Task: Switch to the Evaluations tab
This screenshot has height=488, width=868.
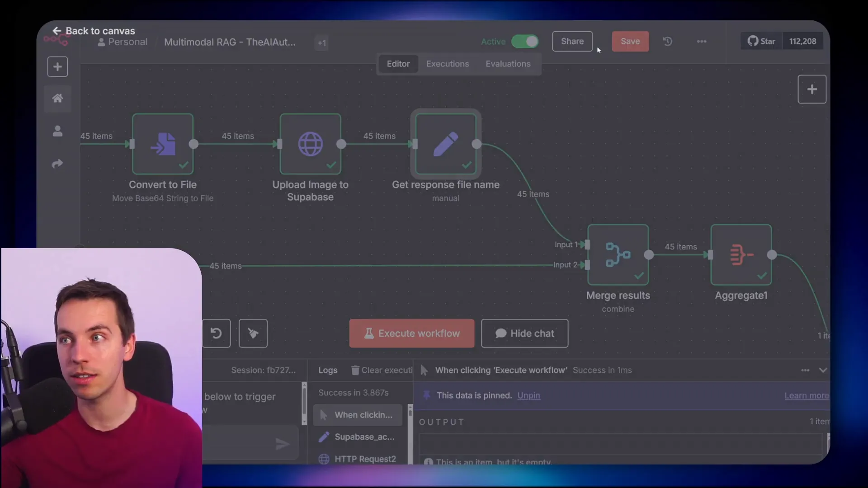Action: (x=508, y=64)
